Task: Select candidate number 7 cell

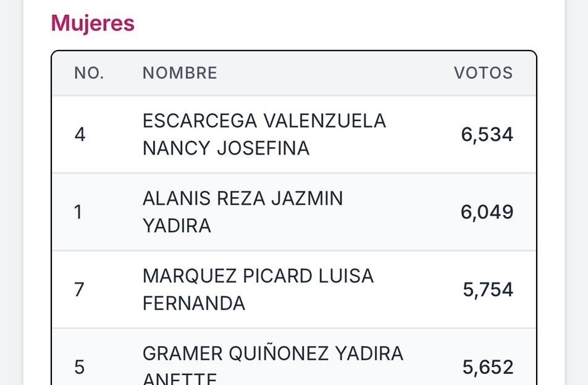Action: tap(79, 290)
